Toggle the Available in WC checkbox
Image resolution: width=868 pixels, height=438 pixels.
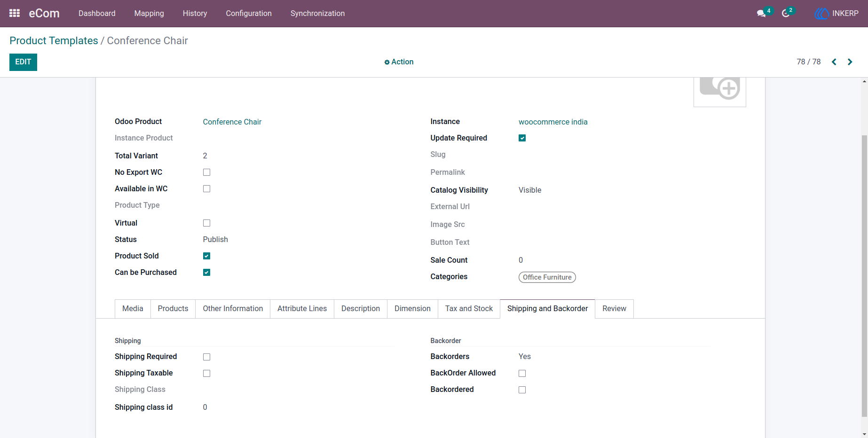click(x=206, y=189)
